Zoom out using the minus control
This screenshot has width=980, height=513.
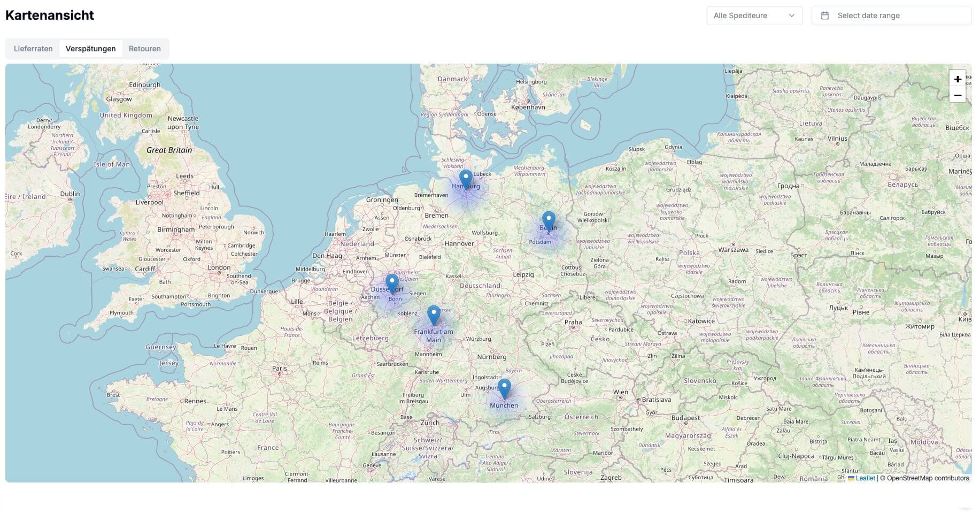957,95
